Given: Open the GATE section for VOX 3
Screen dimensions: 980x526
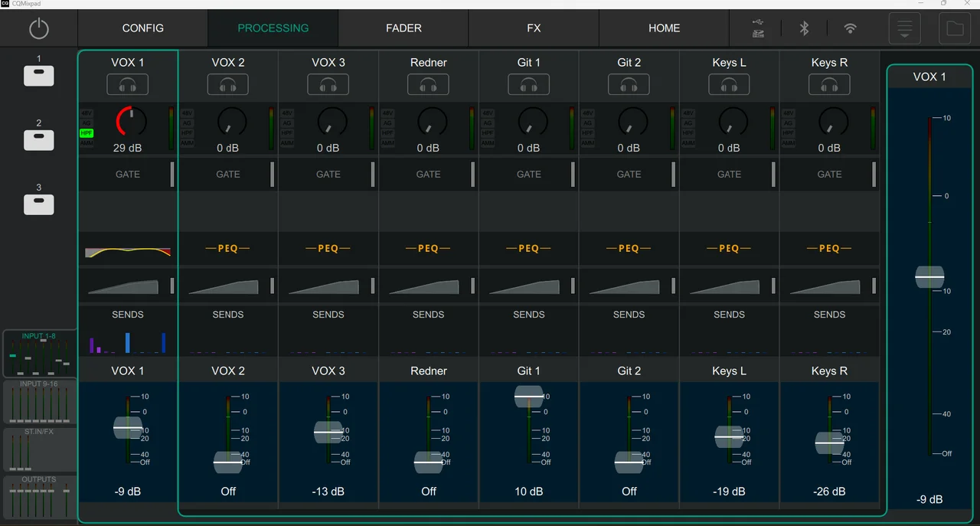Looking at the screenshot, I should tap(328, 175).
